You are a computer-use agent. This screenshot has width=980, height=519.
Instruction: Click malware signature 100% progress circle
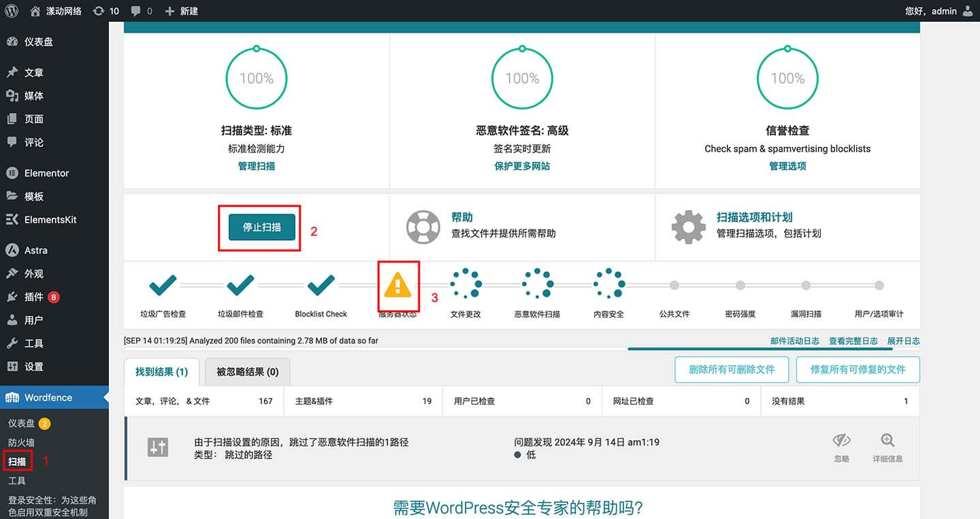522,78
